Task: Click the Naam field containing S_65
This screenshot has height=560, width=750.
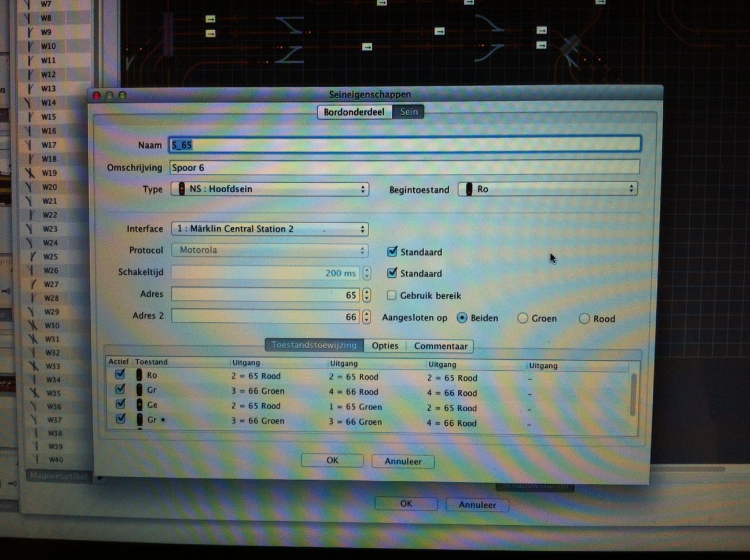Action: [x=405, y=145]
